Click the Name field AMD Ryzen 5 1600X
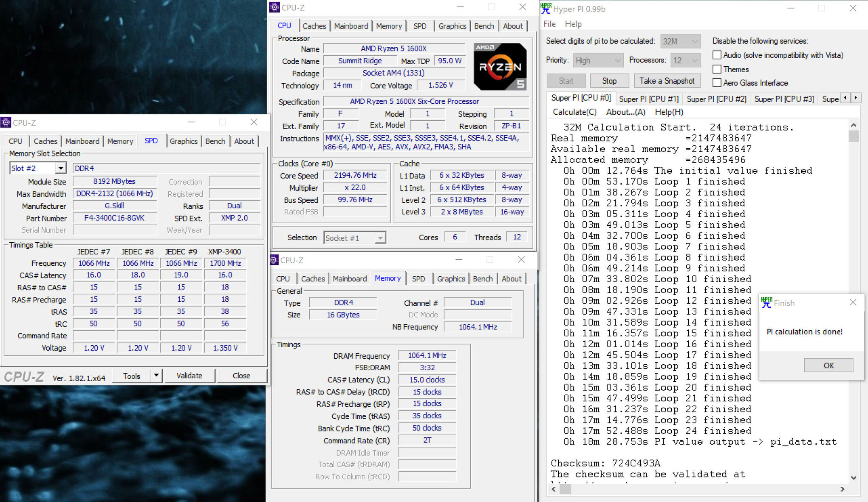This screenshot has width=868, height=502. (x=394, y=48)
